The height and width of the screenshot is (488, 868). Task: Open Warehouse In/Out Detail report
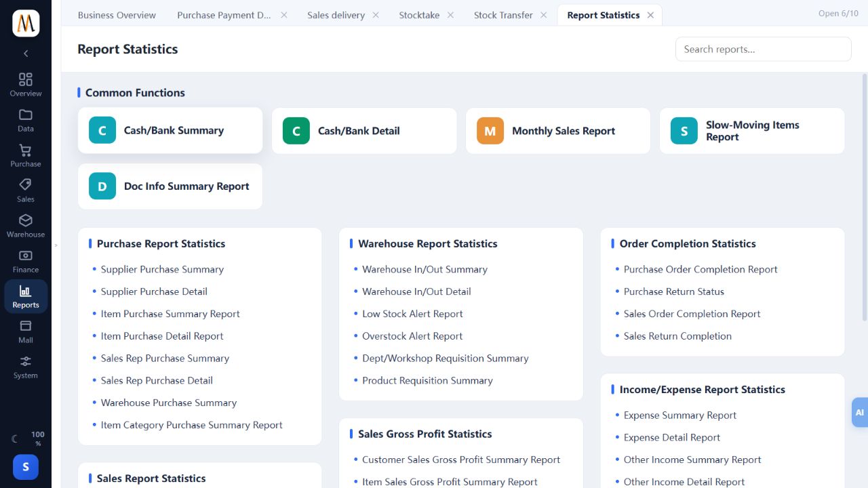pyautogui.click(x=416, y=291)
